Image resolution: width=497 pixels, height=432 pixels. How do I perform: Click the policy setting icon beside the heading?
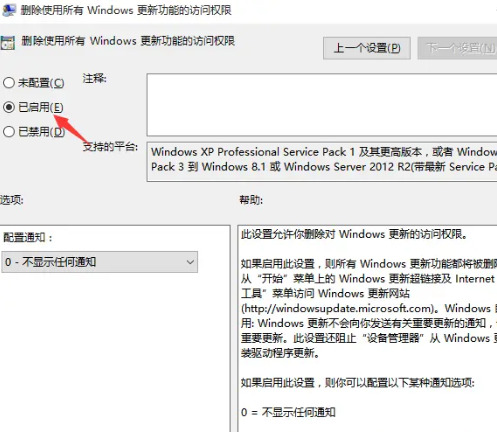(8, 42)
